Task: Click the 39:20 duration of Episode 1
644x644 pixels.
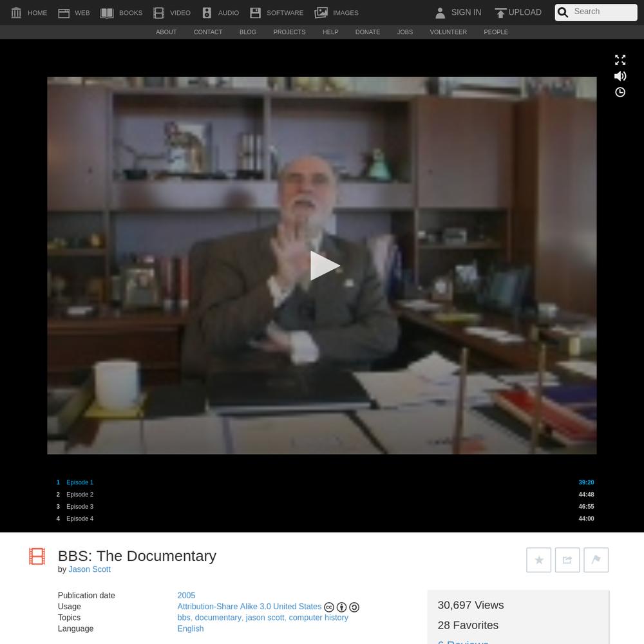Action: click(586, 482)
